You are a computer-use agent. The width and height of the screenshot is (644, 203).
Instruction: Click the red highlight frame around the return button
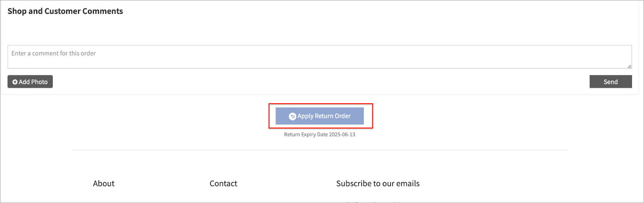pyautogui.click(x=321, y=104)
